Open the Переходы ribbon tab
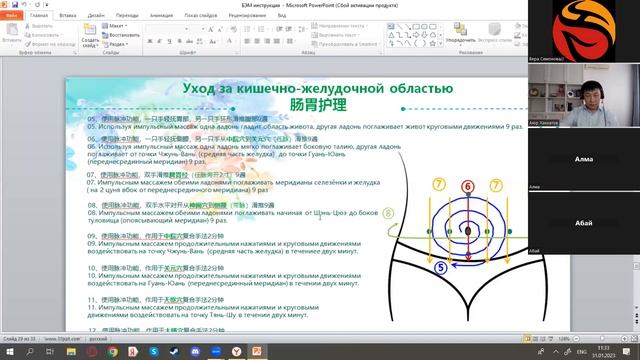 (x=127, y=15)
